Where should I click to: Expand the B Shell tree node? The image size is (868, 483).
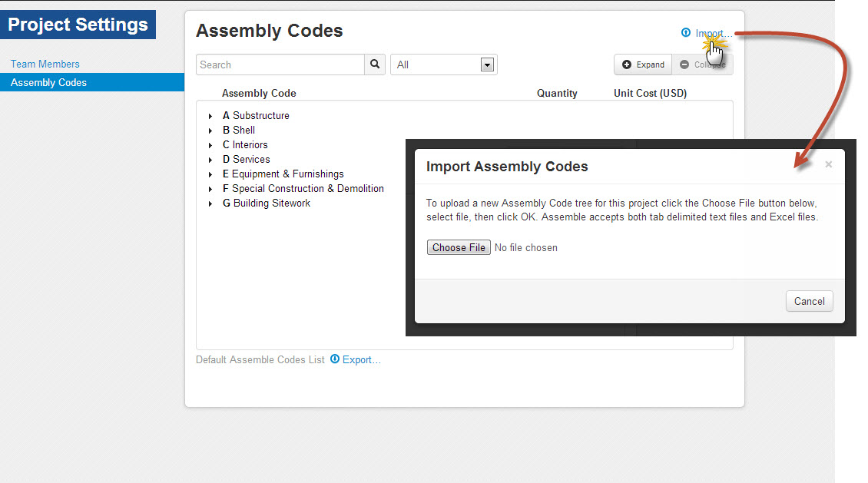210,131
